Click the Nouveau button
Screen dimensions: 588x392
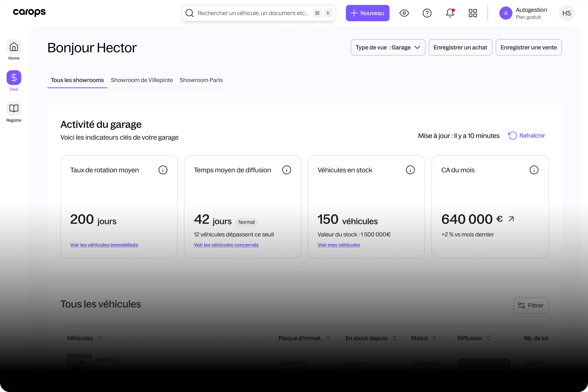click(x=367, y=13)
